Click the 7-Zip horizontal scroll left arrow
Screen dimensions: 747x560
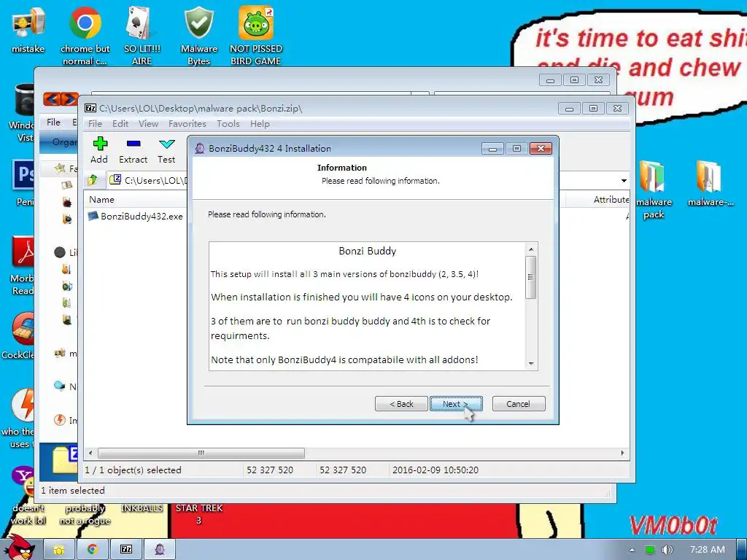coord(90,453)
